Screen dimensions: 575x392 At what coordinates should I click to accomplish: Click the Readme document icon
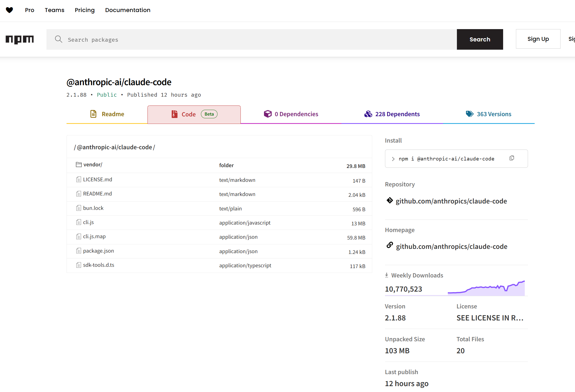click(x=93, y=114)
